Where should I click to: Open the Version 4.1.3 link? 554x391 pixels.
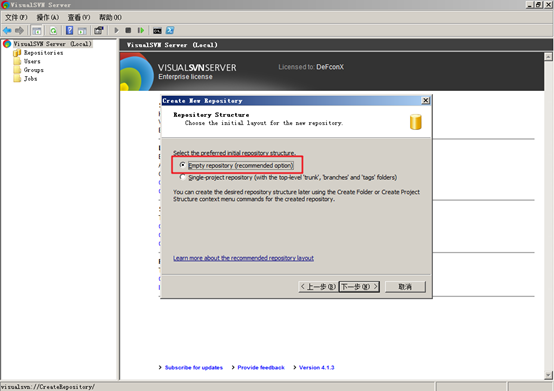click(x=316, y=368)
